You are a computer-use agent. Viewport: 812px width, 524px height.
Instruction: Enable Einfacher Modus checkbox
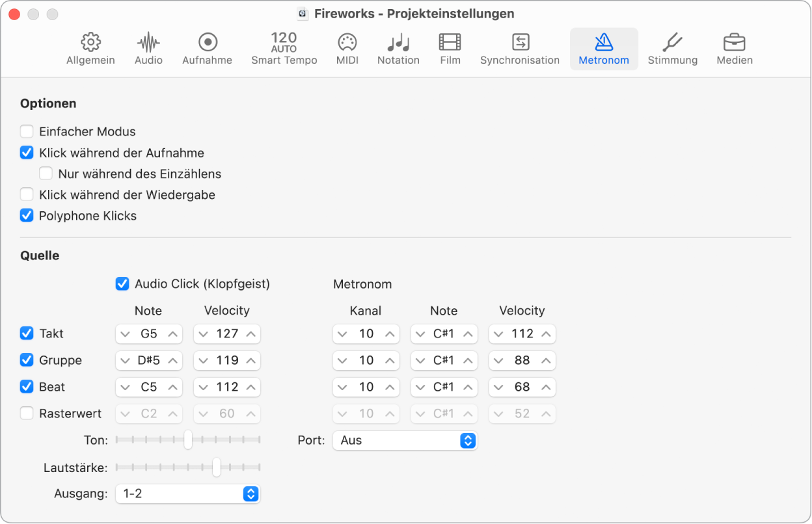point(27,132)
